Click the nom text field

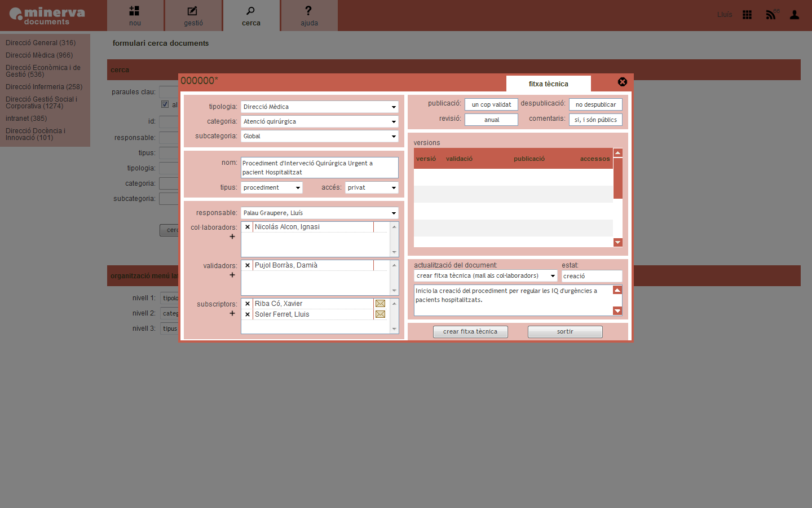point(319,168)
